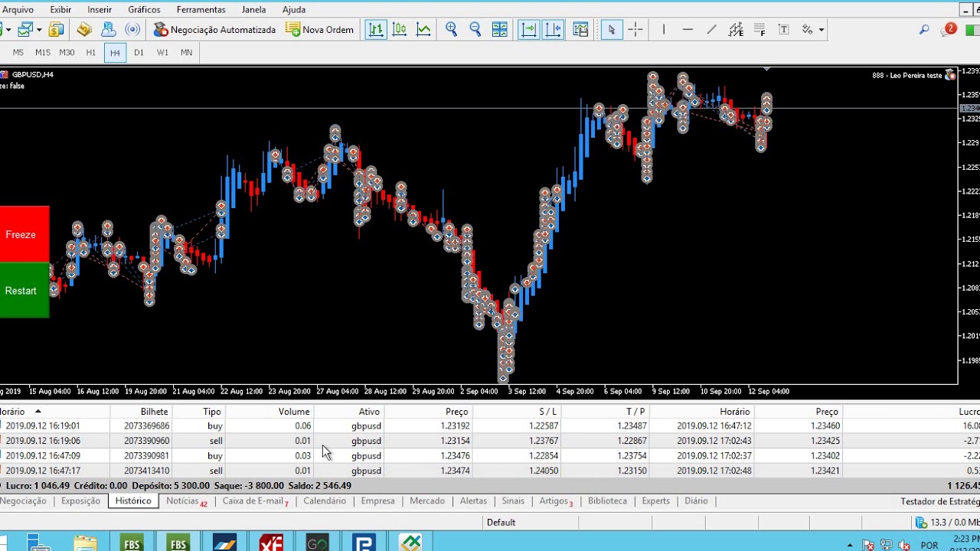This screenshot has width=980, height=551.
Task: Switch to the Notícias tab
Action: (186, 501)
